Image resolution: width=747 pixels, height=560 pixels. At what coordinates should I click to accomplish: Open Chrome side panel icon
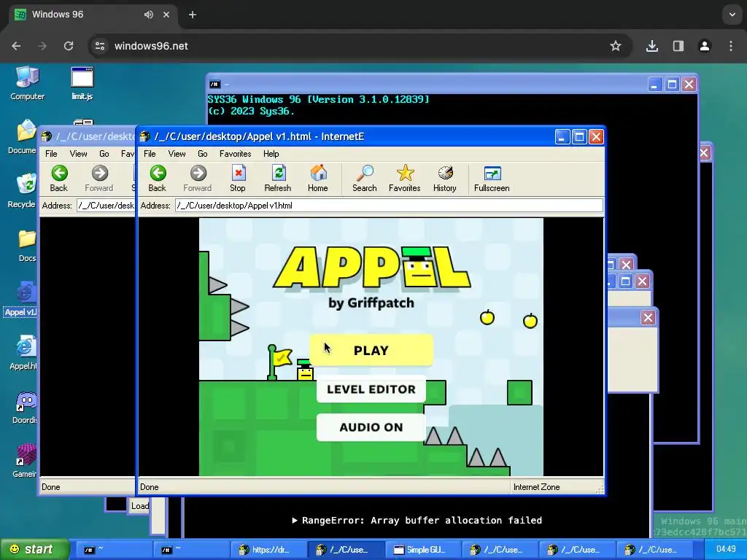point(678,46)
